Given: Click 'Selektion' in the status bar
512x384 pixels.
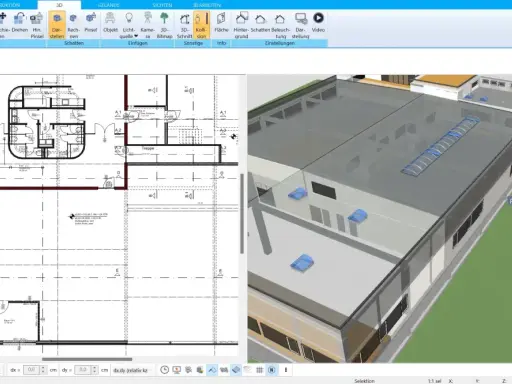Looking at the screenshot, I should point(364,381).
